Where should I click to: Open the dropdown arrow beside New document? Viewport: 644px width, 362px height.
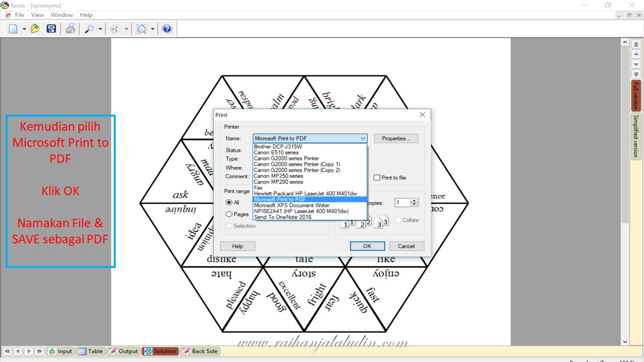point(24,29)
